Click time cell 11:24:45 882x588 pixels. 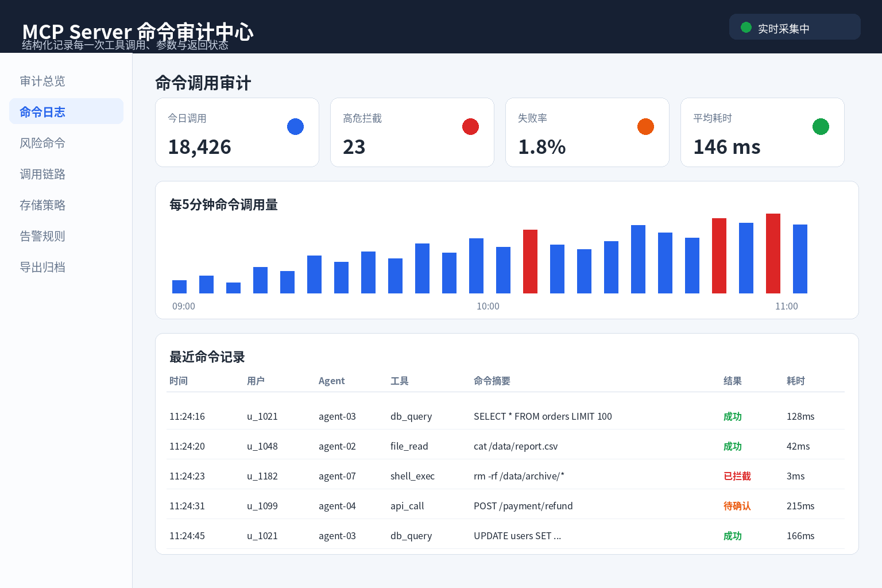point(187,536)
